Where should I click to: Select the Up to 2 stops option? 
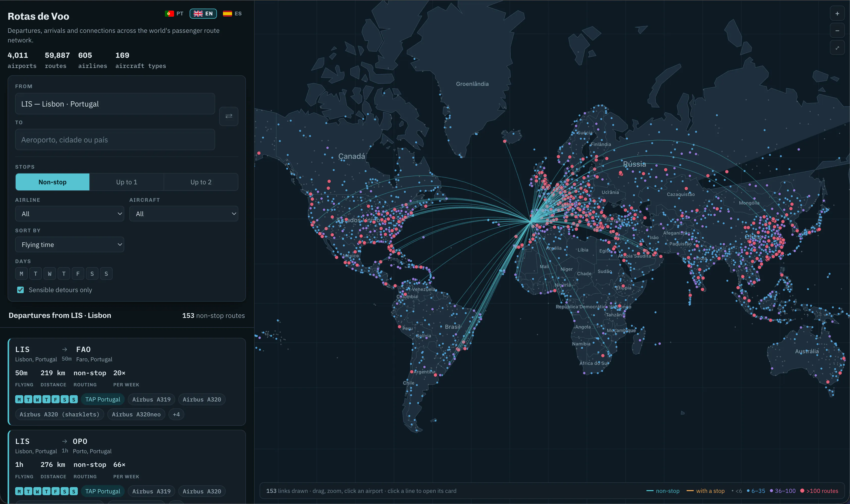point(201,182)
